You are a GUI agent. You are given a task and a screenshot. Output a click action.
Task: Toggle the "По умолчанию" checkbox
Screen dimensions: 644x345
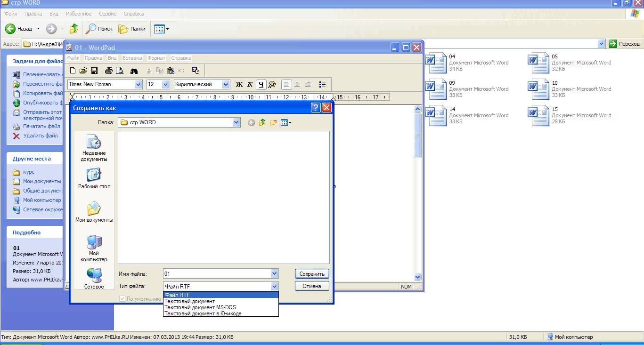click(122, 299)
